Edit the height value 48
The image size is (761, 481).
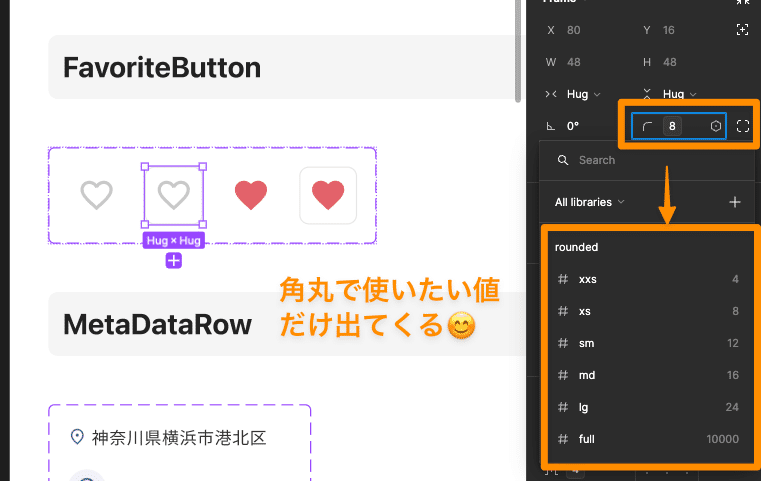point(670,62)
